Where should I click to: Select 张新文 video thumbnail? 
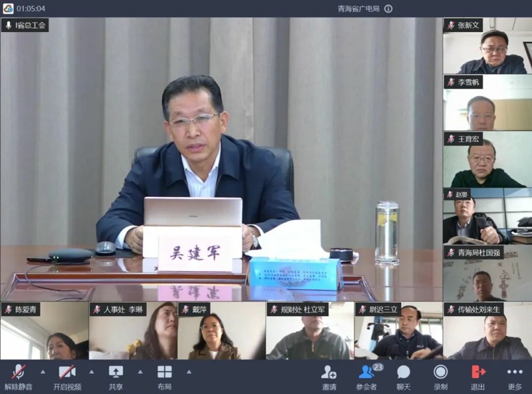pyautogui.click(x=487, y=46)
